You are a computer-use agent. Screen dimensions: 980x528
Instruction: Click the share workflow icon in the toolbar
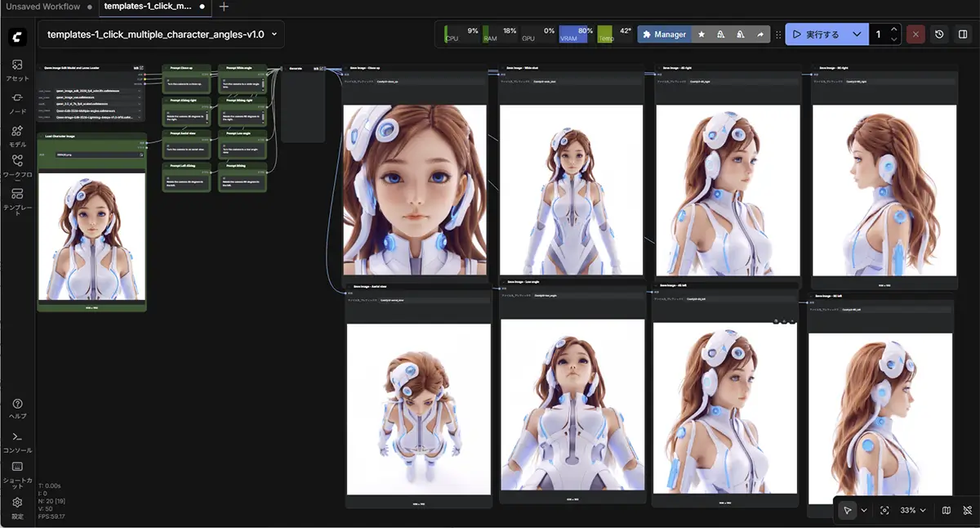759,34
